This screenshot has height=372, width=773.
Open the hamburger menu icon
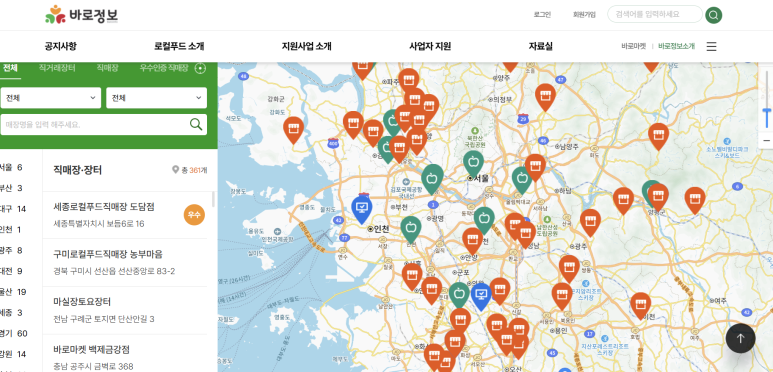tap(711, 46)
